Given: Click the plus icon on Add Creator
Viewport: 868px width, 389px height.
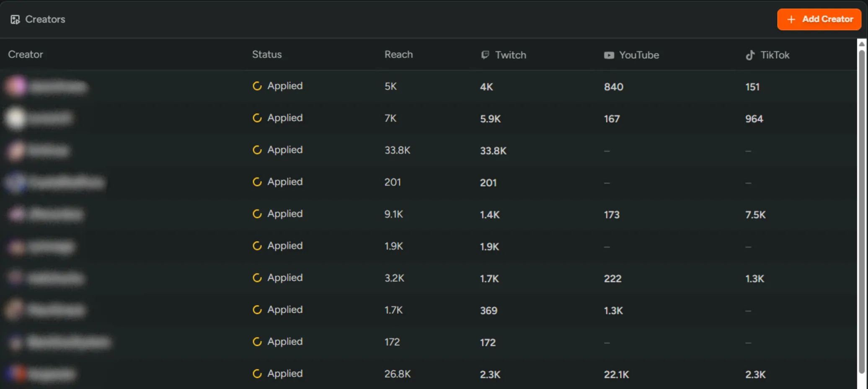Looking at the screenshot, I should [x=791, y=19].
